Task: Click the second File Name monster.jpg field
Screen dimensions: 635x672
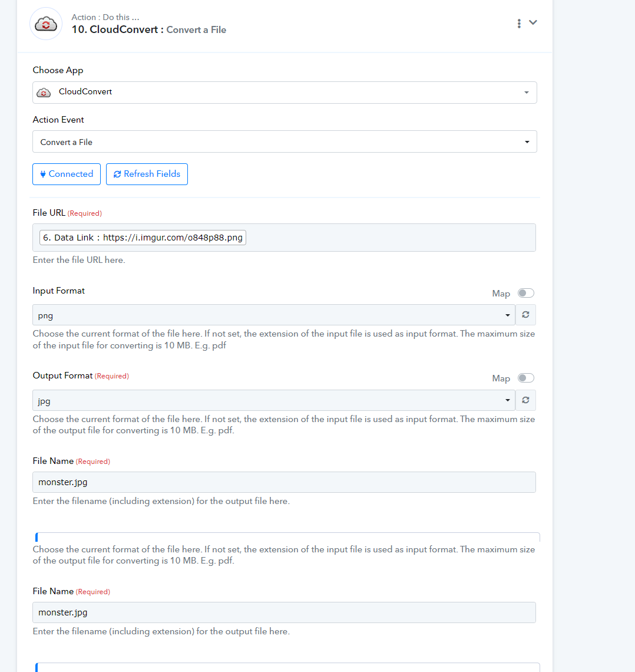Action: pos(285,612)
